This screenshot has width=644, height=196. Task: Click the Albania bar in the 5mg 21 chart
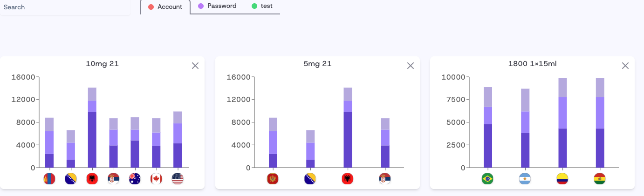point(348,128)
